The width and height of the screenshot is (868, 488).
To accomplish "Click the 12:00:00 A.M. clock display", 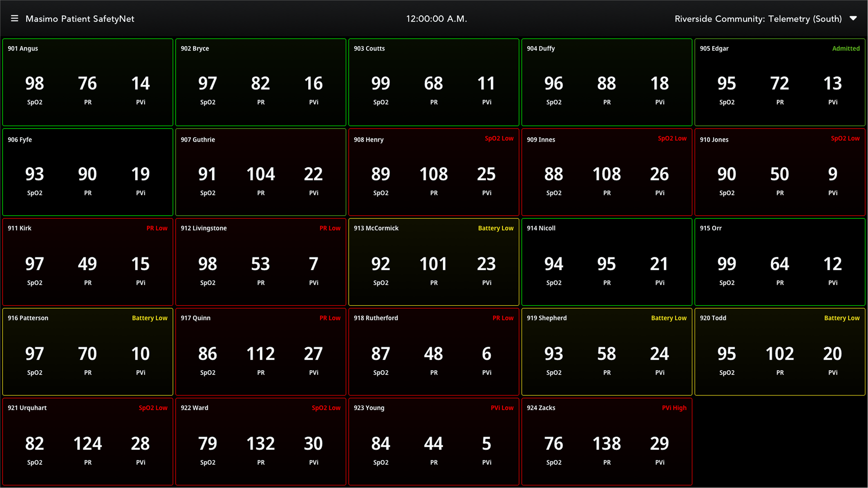I will (x=436, y=19).
